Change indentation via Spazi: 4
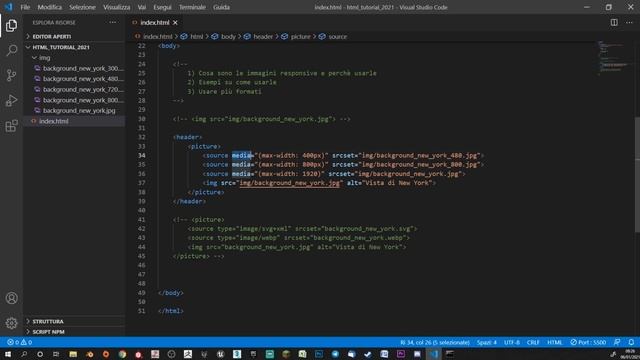 pos(487,342)
